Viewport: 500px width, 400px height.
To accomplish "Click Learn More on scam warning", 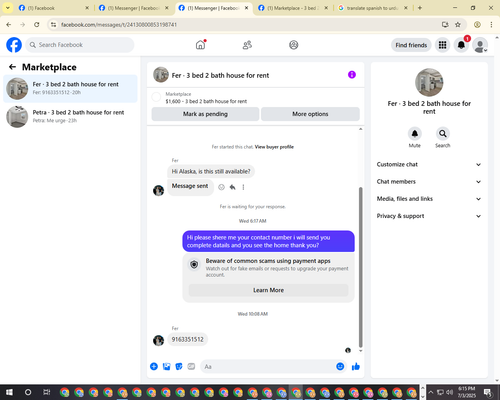I will coord(268,290).
